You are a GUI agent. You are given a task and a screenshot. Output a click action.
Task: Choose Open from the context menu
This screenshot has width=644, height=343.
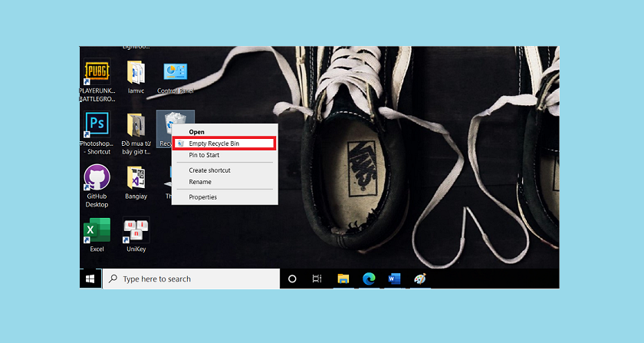coord(197,132)
